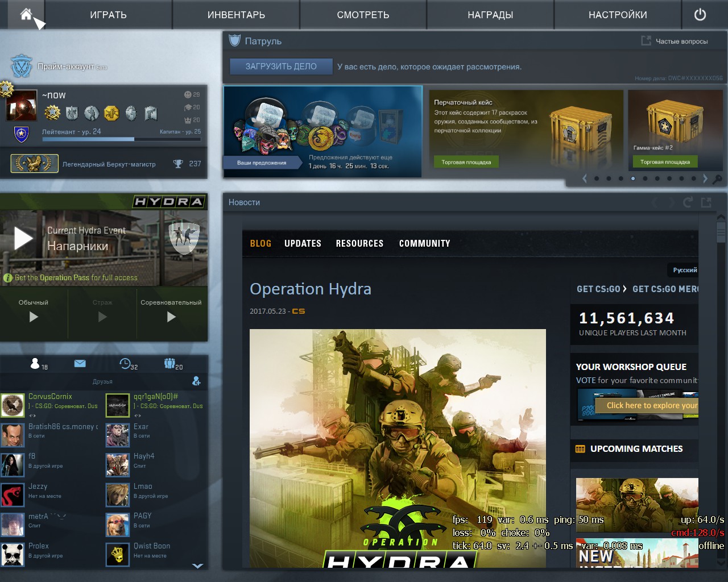Select the gold star service medal
This screenshot has height=582, width=728.
(52, 113)
